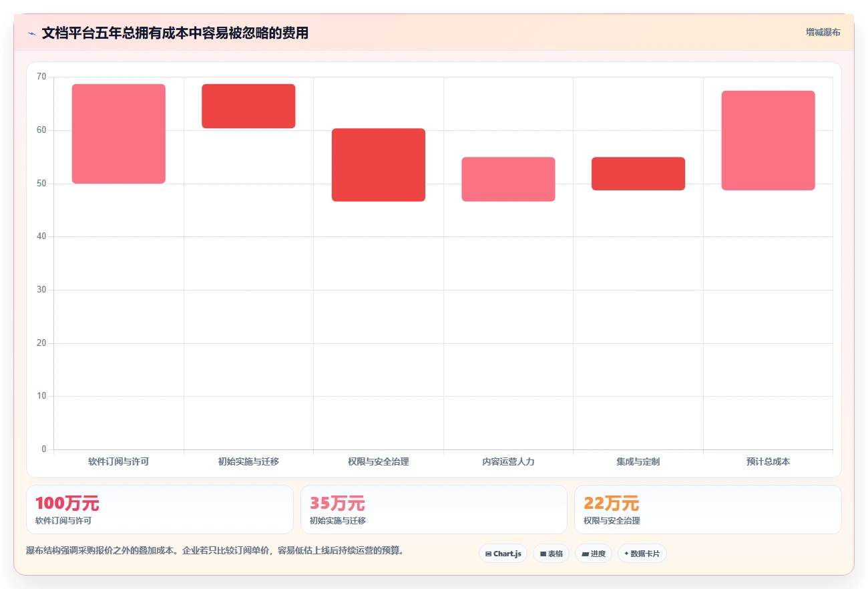Click the 35万元 value card
The width and height of the screenshot is (868, 589).
434,510
